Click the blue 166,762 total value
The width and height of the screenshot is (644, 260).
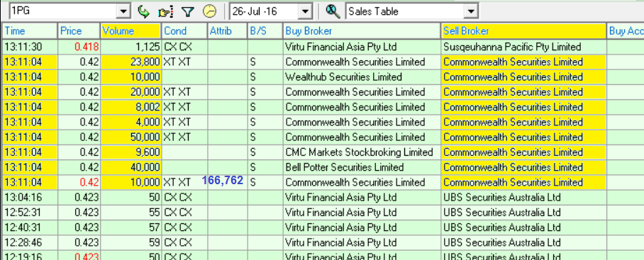223,181
